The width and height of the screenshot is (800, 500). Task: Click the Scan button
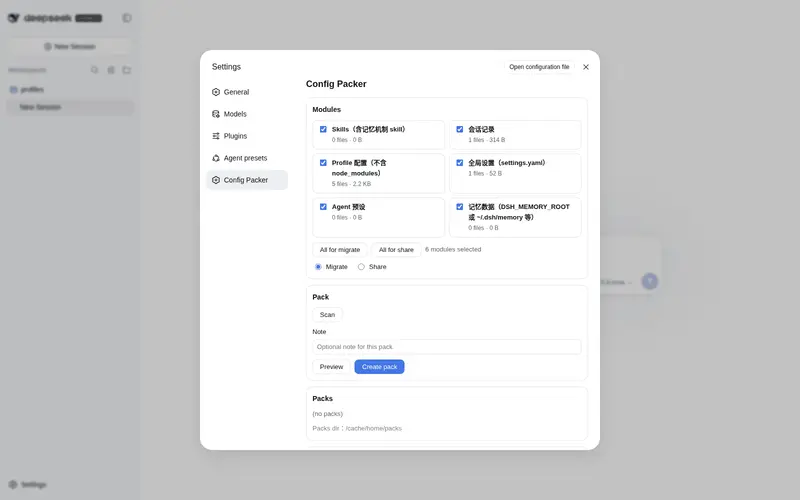(327, 314)
